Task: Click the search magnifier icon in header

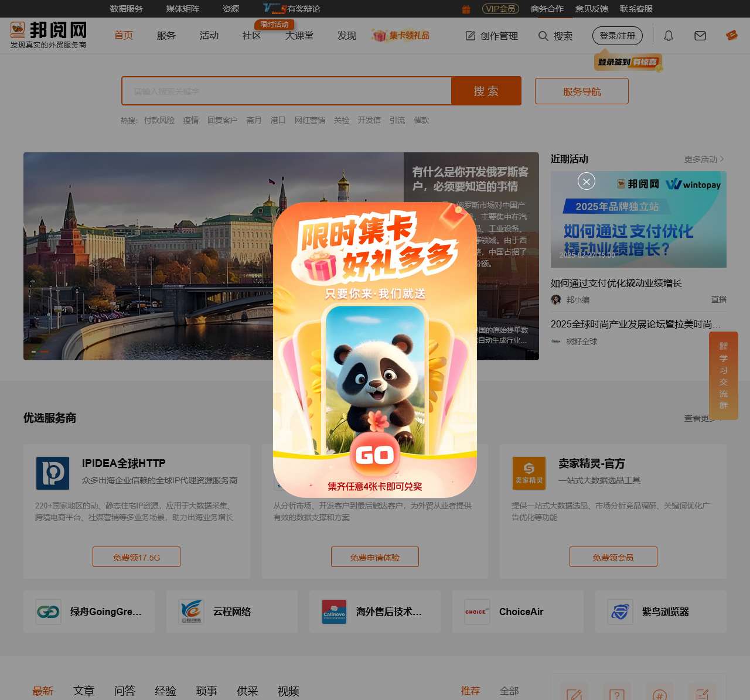Action: tap(543, 36)
